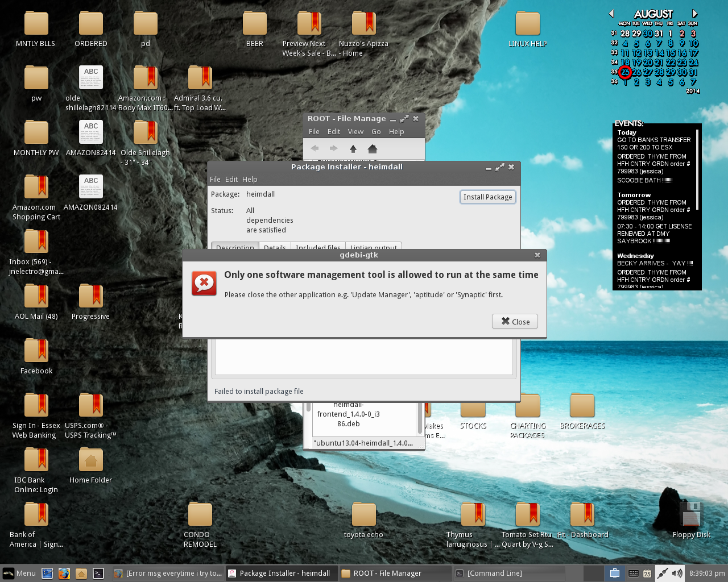
Task: Click network connection tray icon
Action: point(663,573)
